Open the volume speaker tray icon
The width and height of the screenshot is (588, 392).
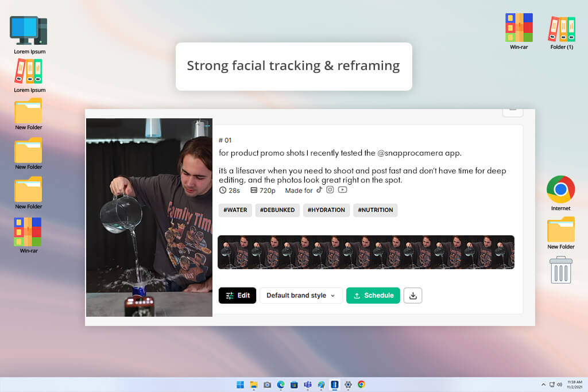559,385
